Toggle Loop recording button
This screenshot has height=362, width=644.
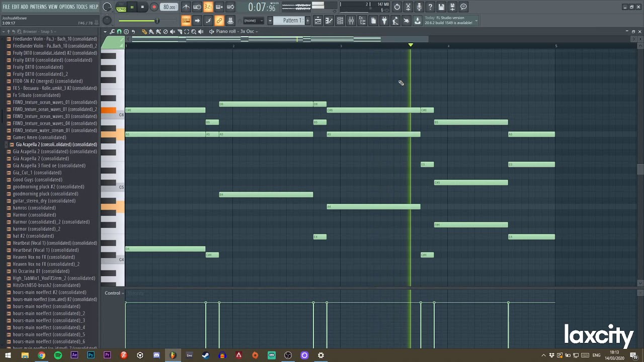[230, 7]
